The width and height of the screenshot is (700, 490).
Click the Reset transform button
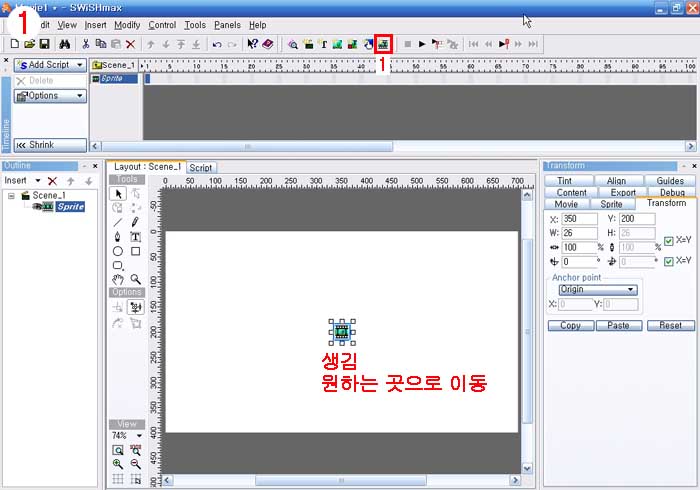671,325
